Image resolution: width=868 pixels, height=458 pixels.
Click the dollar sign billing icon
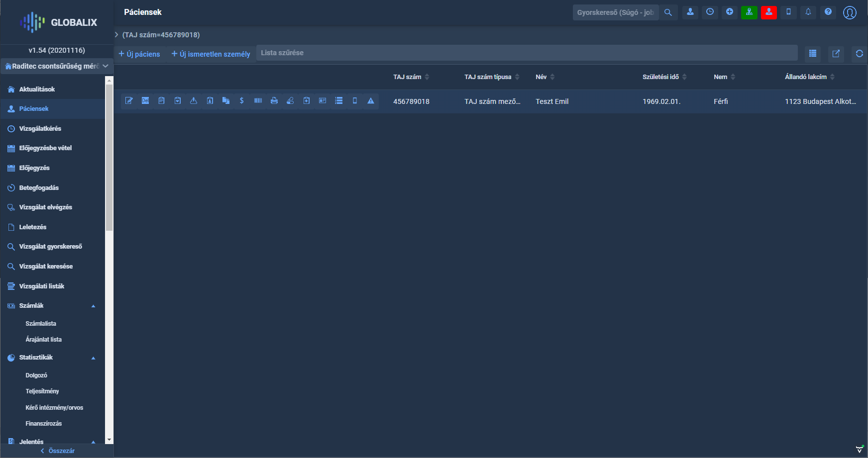pyautogui.click(x=242, y=101)
